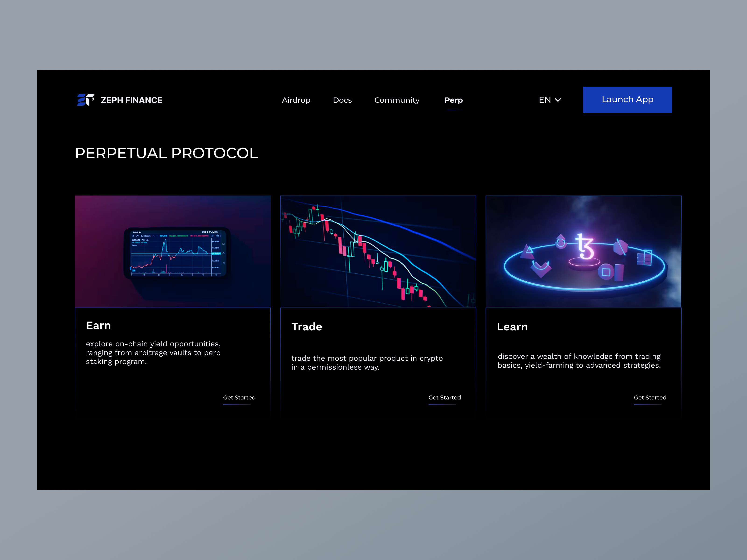Click Get Started under the Learn card
The image size is (747, 560).
pos(650,398)
